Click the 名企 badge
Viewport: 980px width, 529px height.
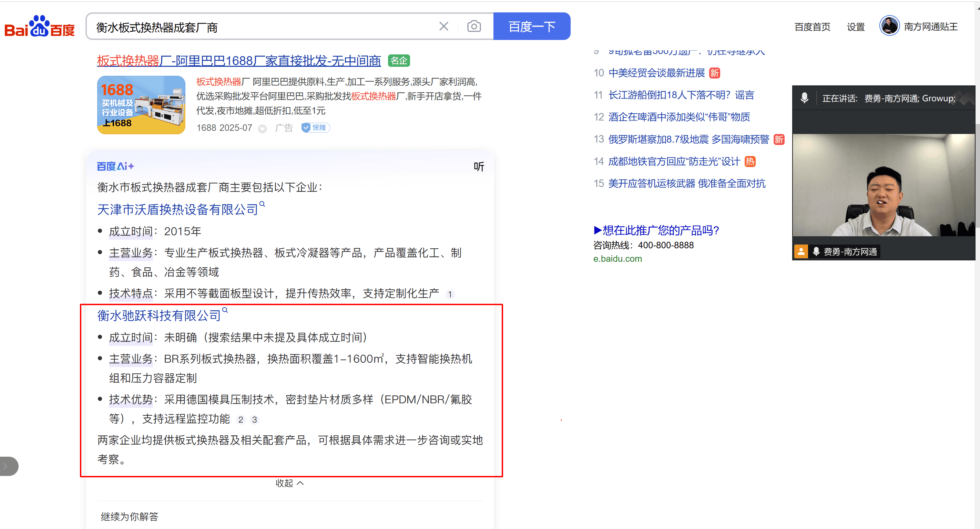pyautogui.click(x=399, y=61)
